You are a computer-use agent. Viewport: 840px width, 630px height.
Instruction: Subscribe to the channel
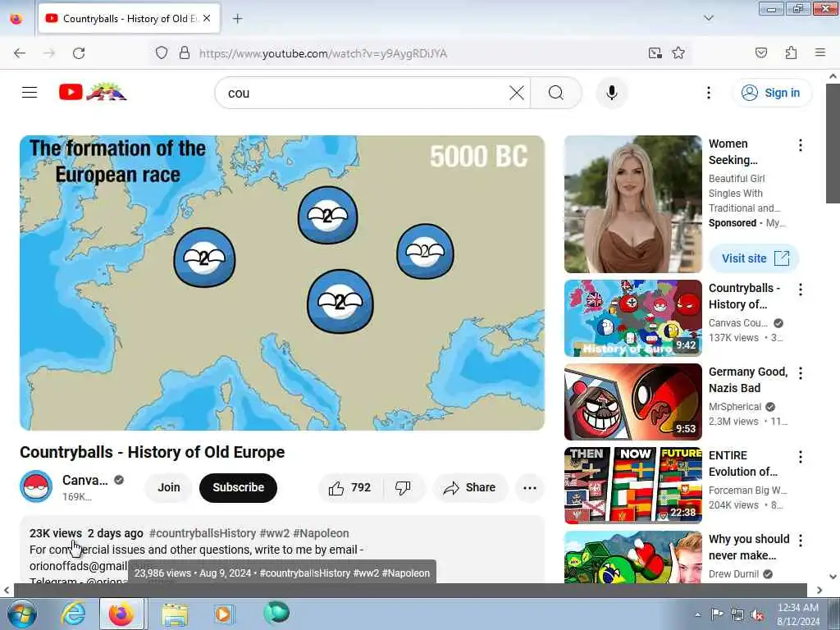pos(238,487)
